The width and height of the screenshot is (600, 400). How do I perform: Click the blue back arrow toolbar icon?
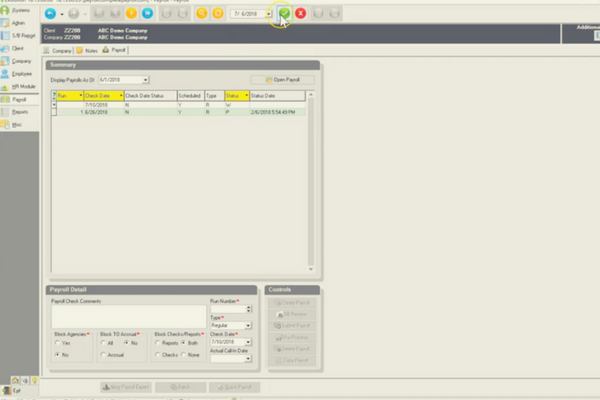50,13
